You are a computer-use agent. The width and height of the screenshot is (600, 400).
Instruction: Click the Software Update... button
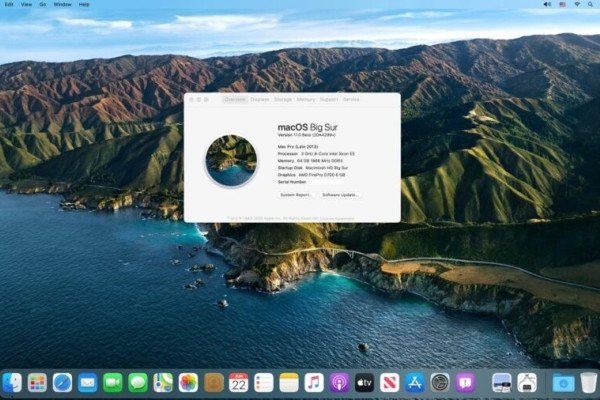click(340, 195)
